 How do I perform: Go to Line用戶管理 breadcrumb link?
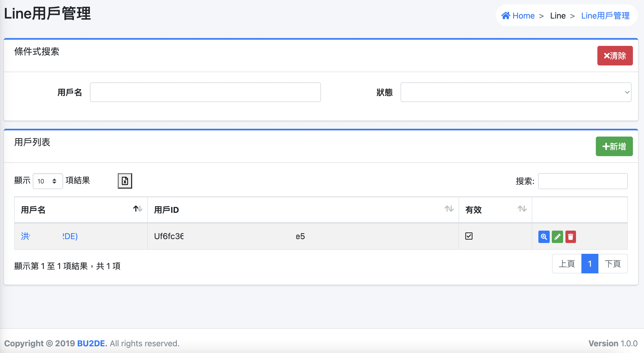pyautogui.click(x=605, y=16)
